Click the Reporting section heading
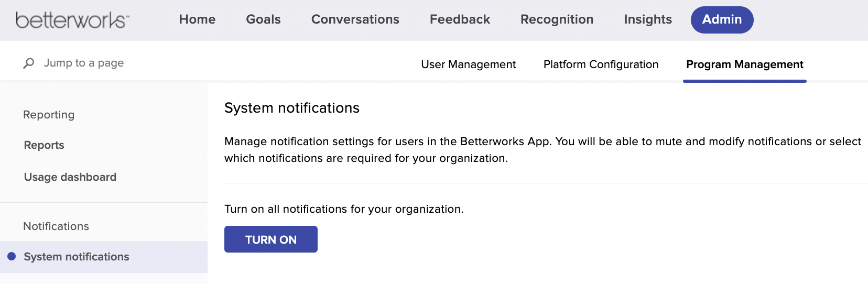868x284 pixels. coord(49,115)
